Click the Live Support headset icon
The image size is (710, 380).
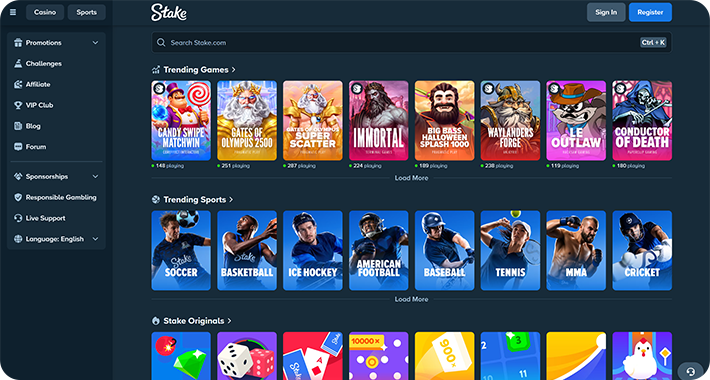tap(18, 218)
